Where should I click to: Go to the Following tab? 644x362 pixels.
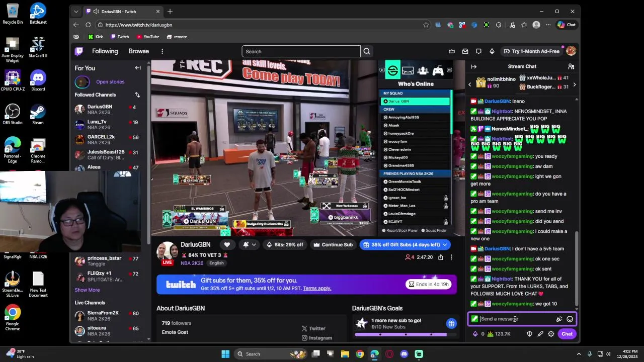tap(105, 51)
